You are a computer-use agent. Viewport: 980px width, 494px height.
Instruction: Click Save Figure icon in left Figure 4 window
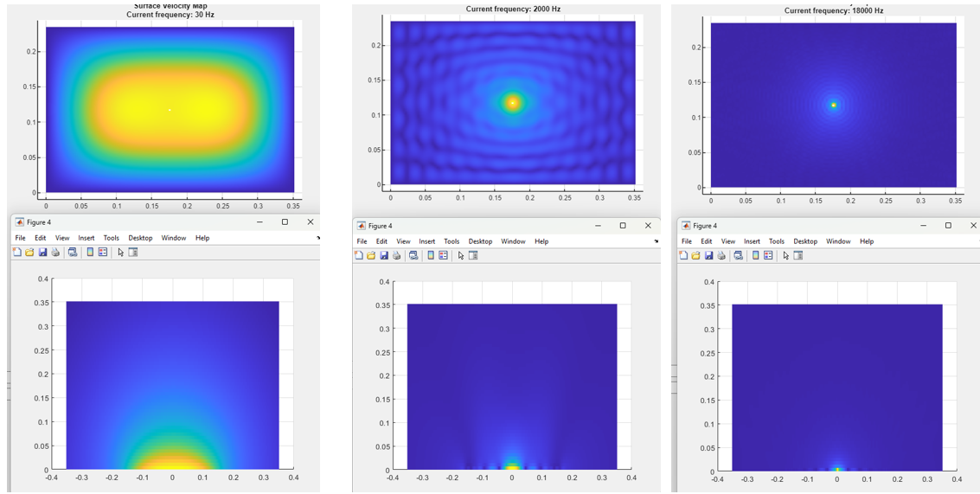42,252
